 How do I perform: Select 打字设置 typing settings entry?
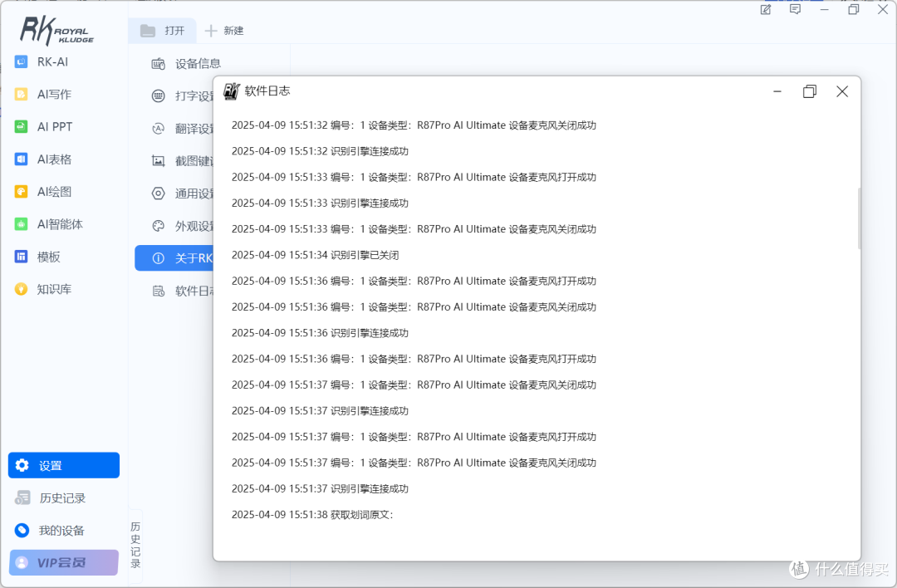182,96
